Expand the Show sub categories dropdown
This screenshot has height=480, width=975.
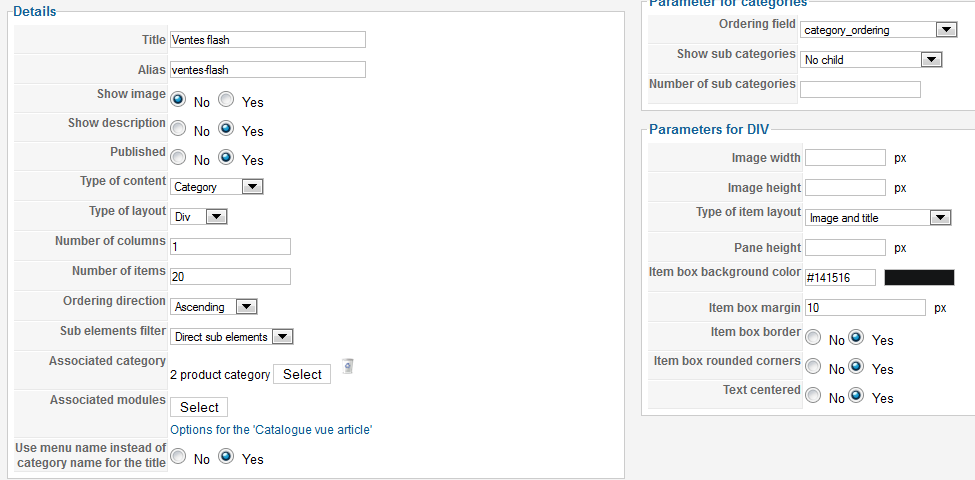pos(871,60)
